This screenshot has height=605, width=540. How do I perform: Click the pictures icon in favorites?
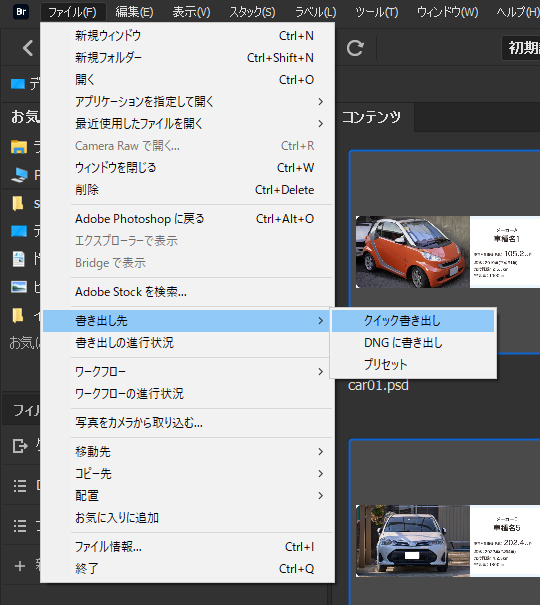[19, 287]
